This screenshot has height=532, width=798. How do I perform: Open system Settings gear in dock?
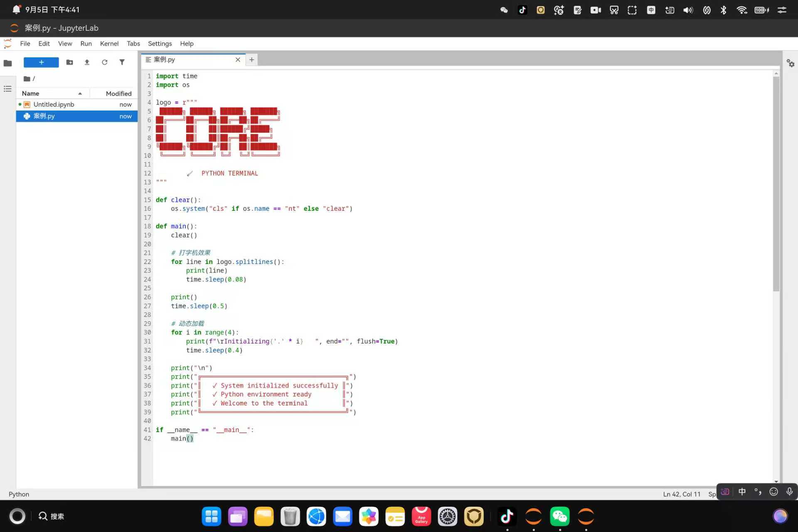click(448, 517)
